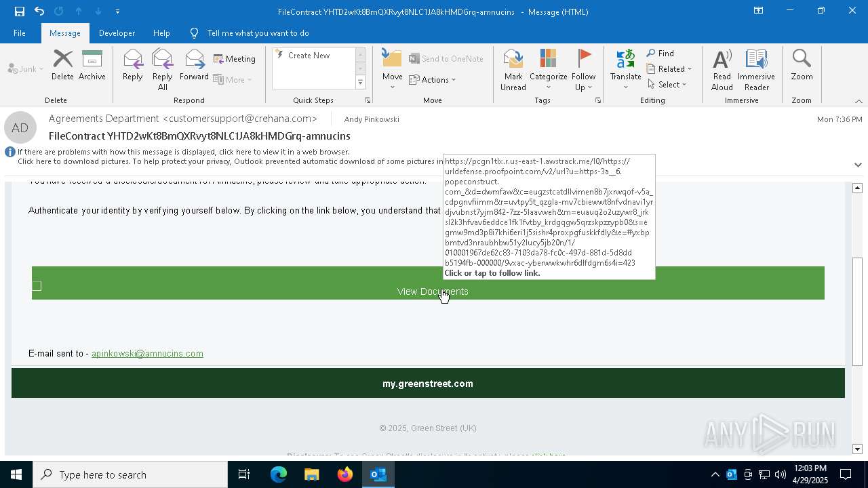Click the green View Documents button
Image resolution: width=868 pixels, height=488 pixels.
click(x=428, y=283)
